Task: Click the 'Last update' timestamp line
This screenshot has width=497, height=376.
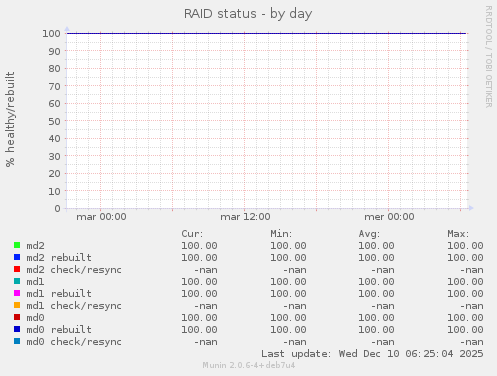Action: [x=372, y=354]
